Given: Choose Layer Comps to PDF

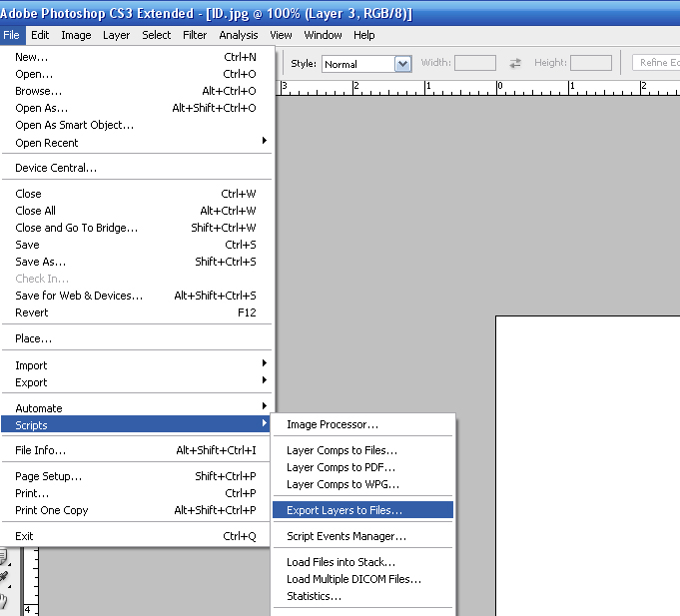Looking at the screenshot, I should (x=363, y=467).
